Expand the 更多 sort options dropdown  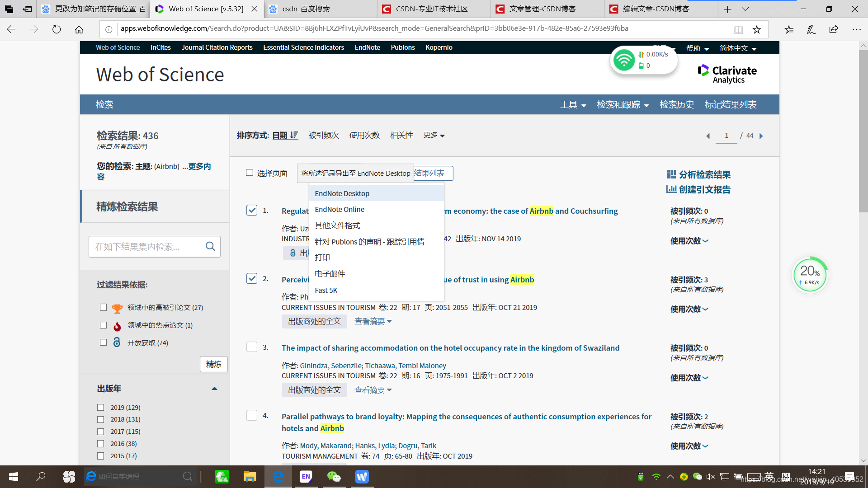pos(434,135)
